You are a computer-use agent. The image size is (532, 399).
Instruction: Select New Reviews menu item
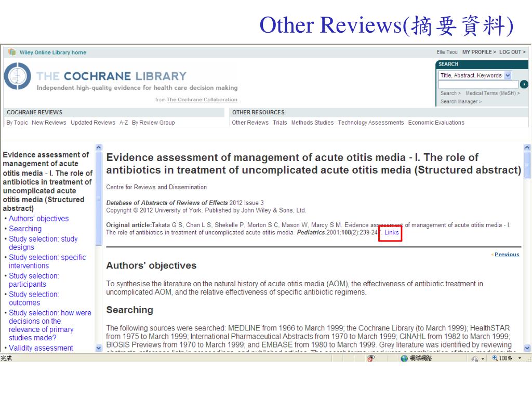49,123
